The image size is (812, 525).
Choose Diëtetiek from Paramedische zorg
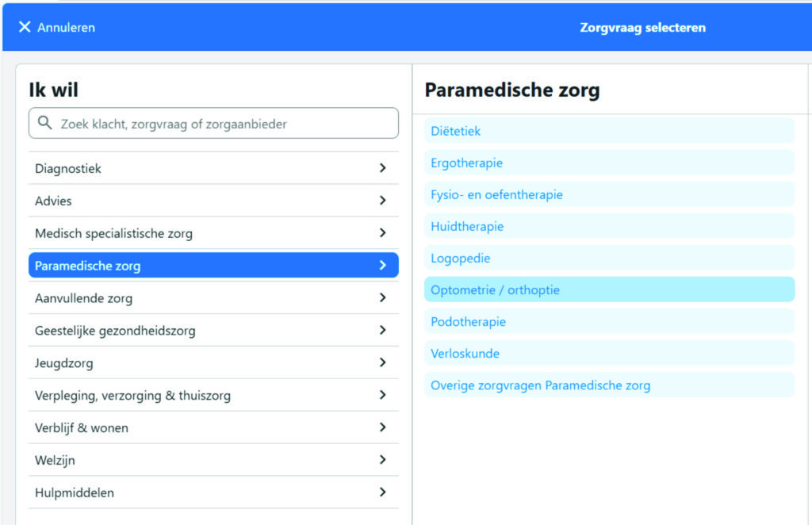[x=609, y=131]
